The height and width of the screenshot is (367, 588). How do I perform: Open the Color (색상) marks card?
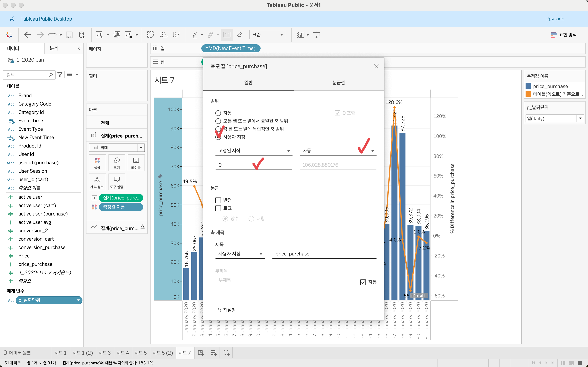(x=97, y=163)
